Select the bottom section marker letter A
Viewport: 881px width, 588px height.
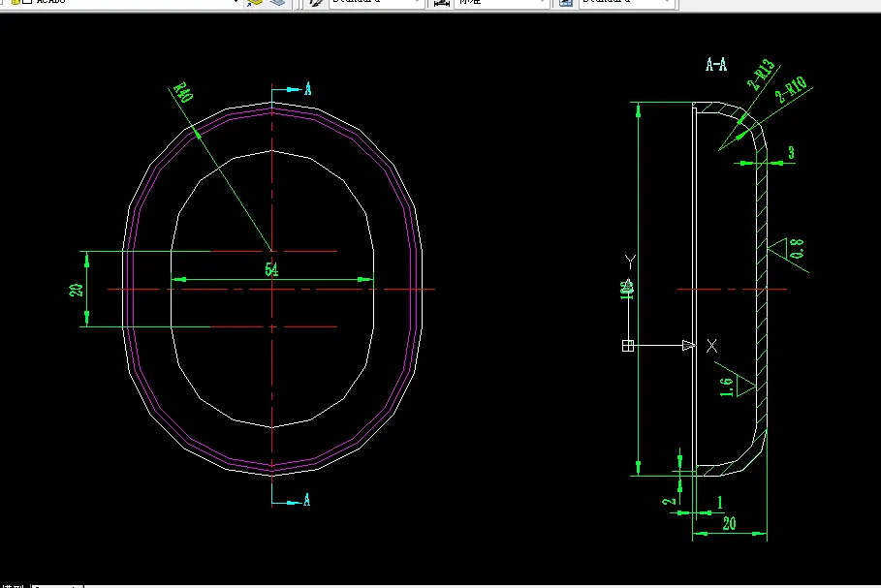[307, 500]
